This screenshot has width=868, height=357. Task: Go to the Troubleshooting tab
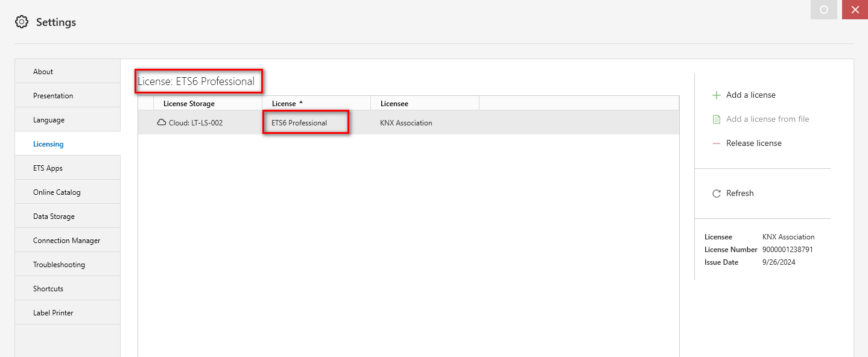68,264
